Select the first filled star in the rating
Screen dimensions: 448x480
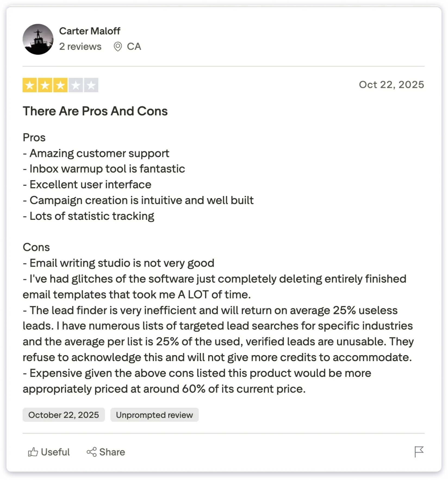tap(30, 85)
